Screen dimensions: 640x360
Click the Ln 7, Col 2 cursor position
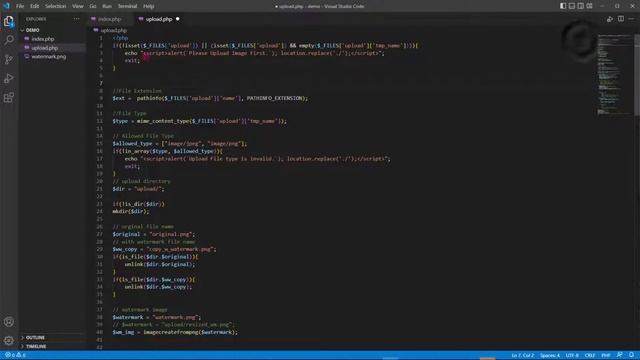(x=523, y=355)
